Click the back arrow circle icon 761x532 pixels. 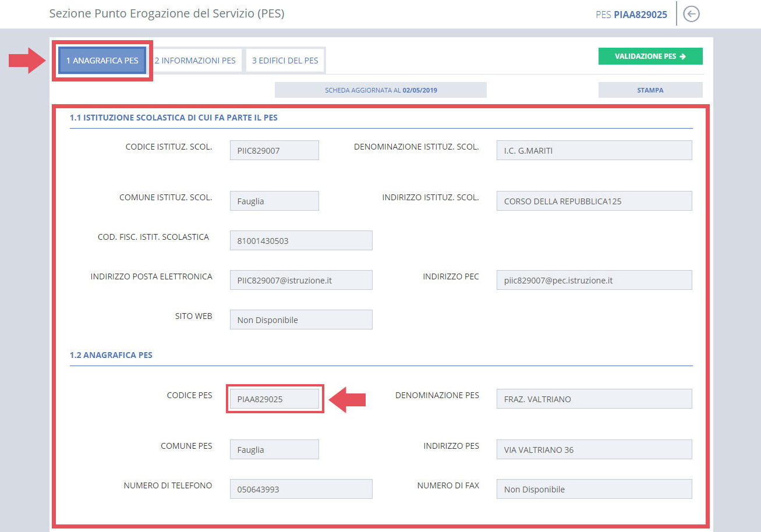(x=691, y=14)
